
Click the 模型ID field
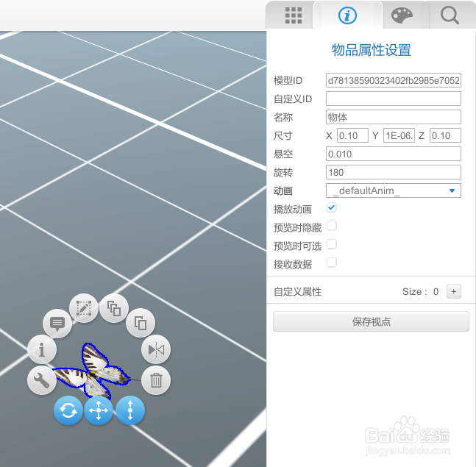click(x=394, y=80)
